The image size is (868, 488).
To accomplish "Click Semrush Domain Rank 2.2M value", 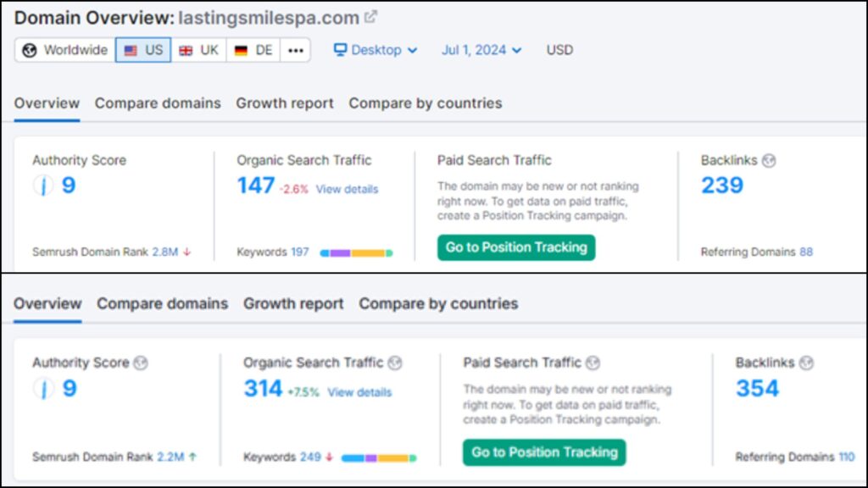I will [170, 457].
